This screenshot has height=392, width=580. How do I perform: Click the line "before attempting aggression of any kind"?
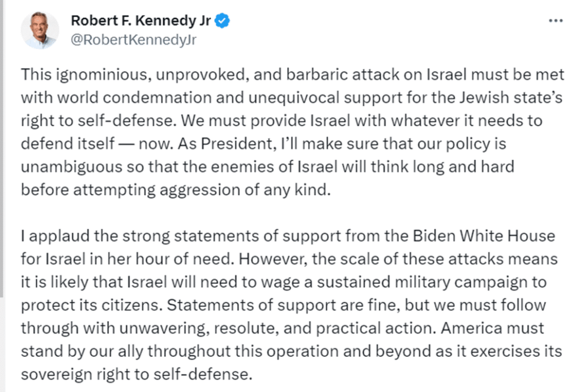tap(176, 190)
